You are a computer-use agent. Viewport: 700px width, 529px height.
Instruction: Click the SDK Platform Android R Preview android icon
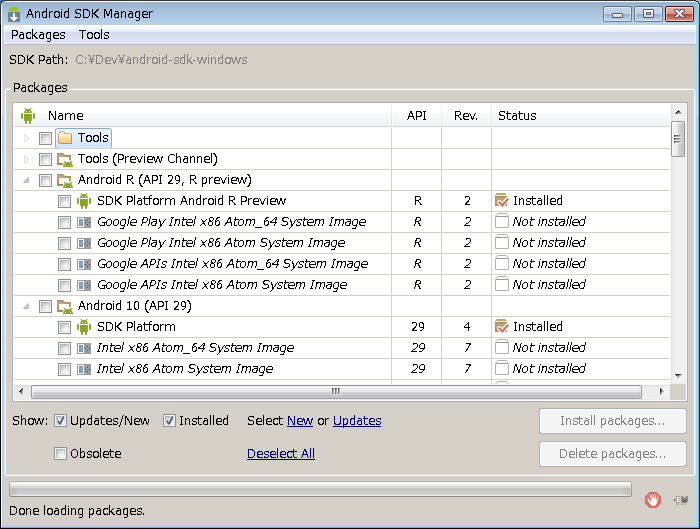84,201
